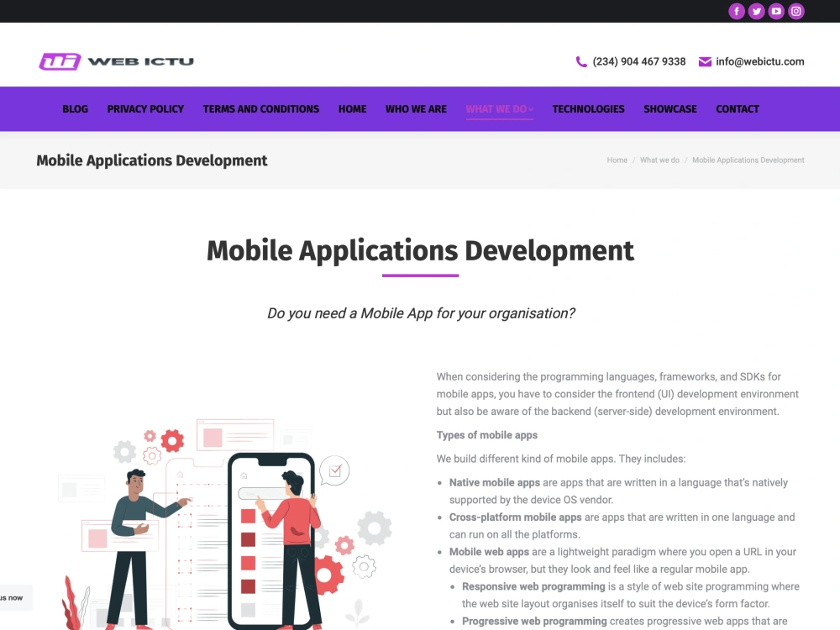Click the Mobile Applications Development title-bar heading

pos(151,160)
